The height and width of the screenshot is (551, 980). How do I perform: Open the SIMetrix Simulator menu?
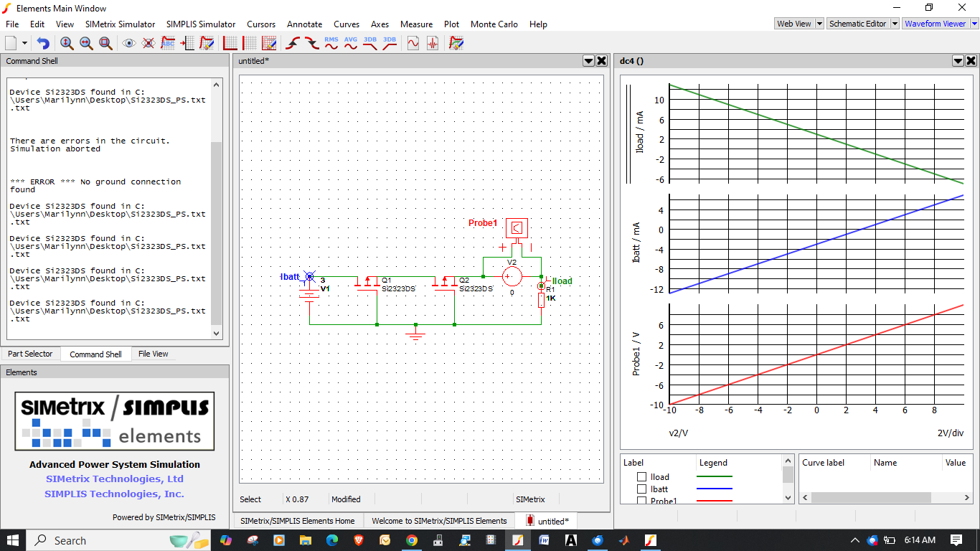click(x=121, y=24)
